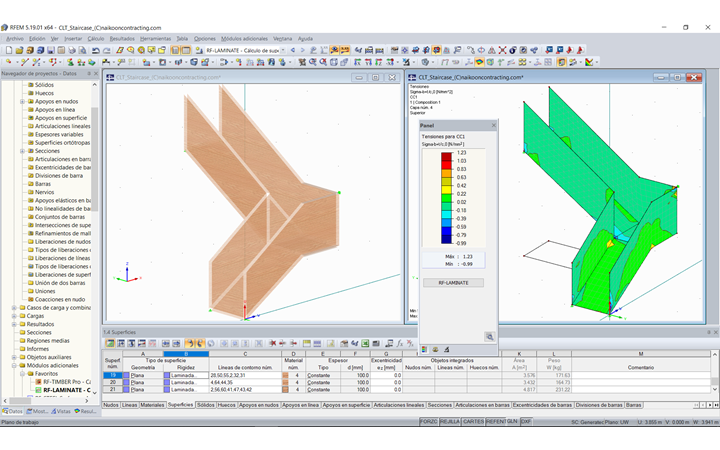This screenshot has width=720, height=450.
Task: Click the color spectrum icon at Panel bottom
Action: [x=424, y=350]
